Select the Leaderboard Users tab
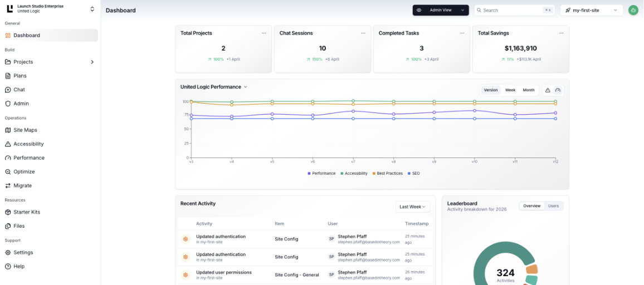Viewport: 644px width, 285px height. tap(554, 206)
